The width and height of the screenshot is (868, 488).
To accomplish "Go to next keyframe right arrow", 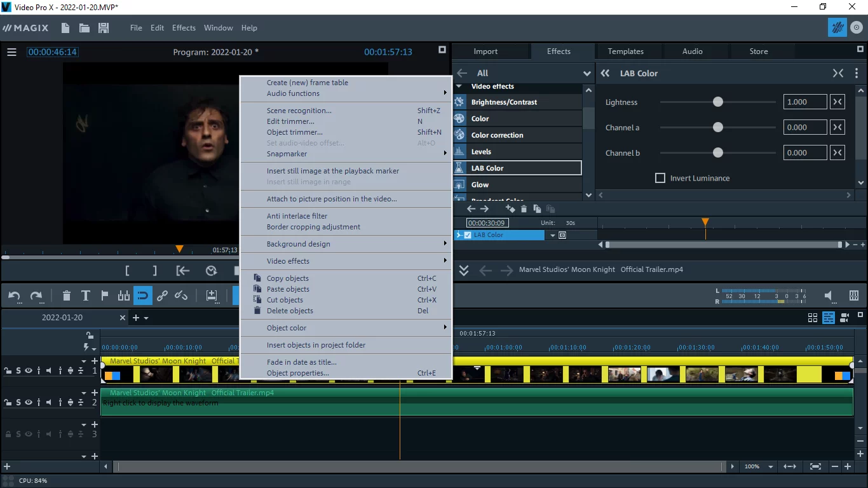I will coord(484,208).
